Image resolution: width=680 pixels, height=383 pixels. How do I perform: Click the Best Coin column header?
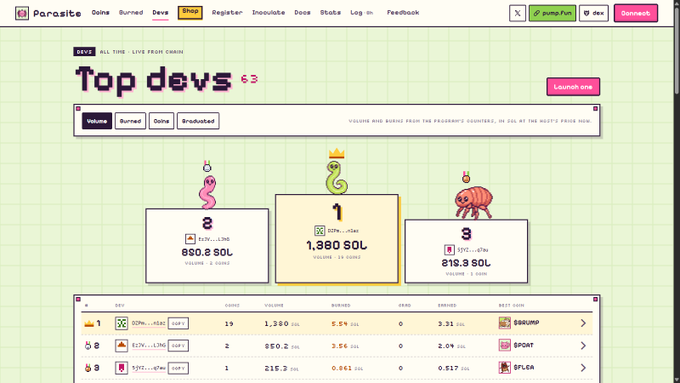coord(511,305)
